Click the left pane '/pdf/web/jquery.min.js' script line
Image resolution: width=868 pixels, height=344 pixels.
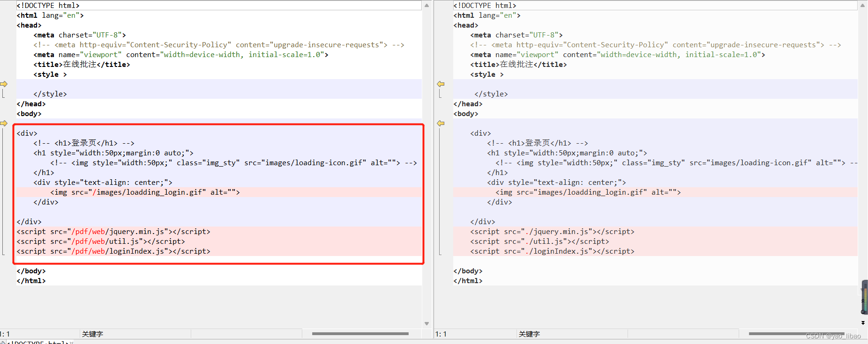point(113,232)
